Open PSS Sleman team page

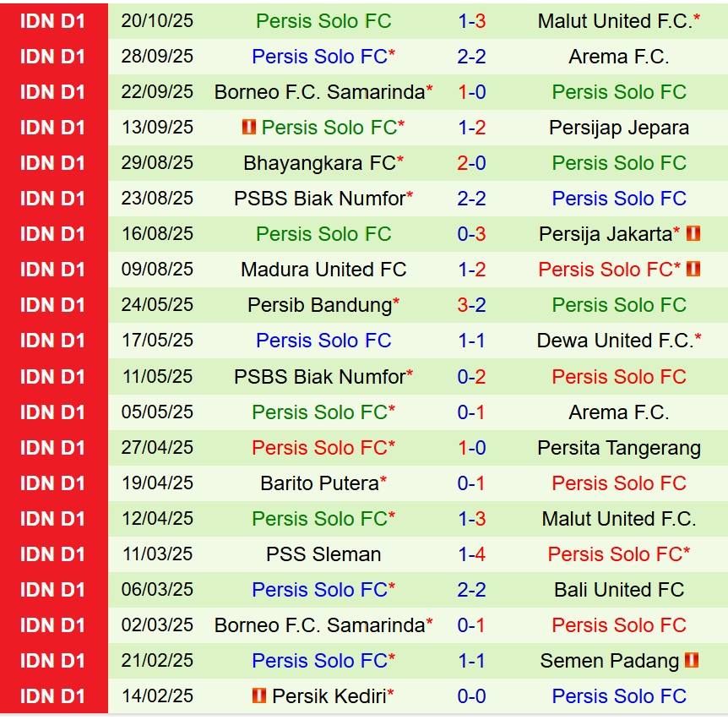(323, 554)
